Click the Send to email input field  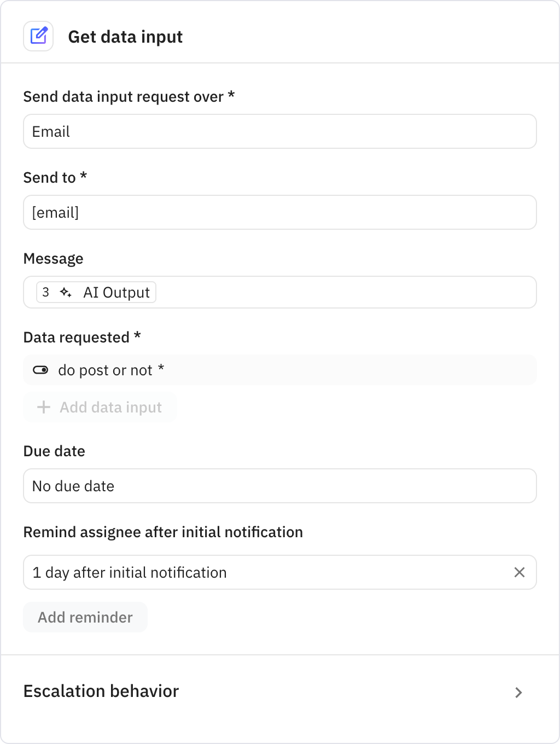click(x=280, y=212)
